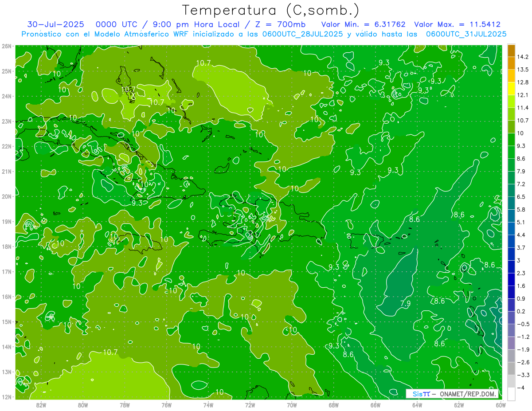Click longitude axis label "82W"

[41, 405]
